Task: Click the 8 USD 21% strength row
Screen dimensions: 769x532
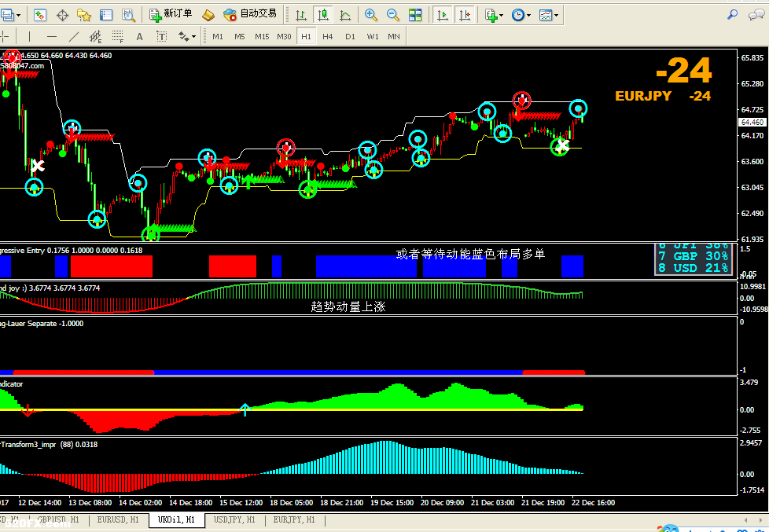Action: [694, 268]
